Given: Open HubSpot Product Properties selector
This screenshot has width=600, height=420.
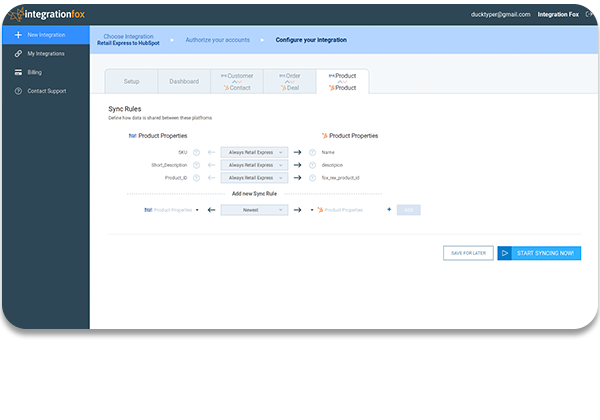Looking at the screenshot, I should [x=337, y=210].
